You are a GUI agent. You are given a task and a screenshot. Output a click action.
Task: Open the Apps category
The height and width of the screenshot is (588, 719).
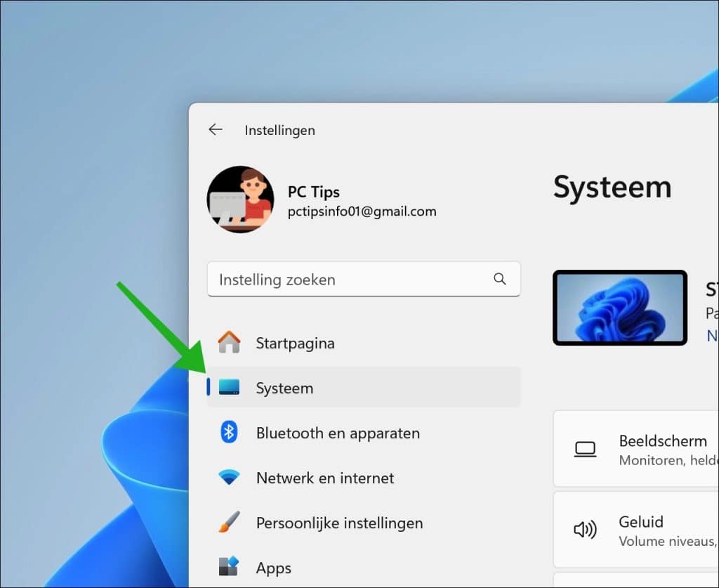pos(364,568)
